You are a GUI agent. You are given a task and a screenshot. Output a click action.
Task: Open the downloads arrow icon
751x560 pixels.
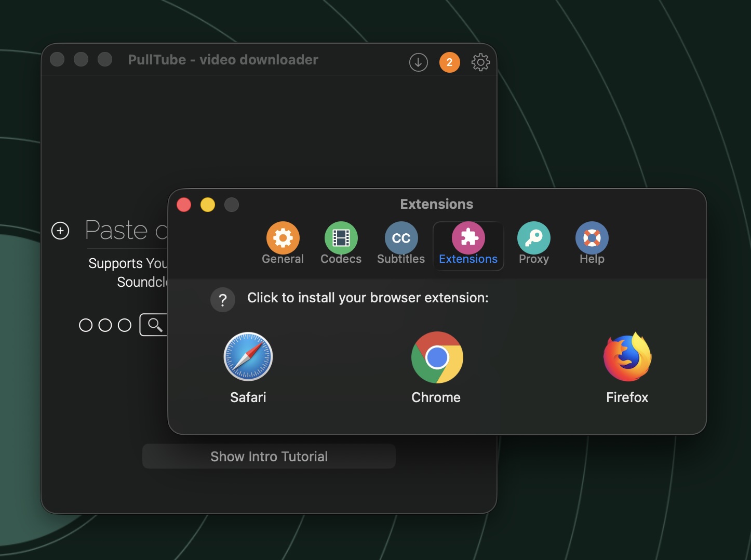click(419, 62)
